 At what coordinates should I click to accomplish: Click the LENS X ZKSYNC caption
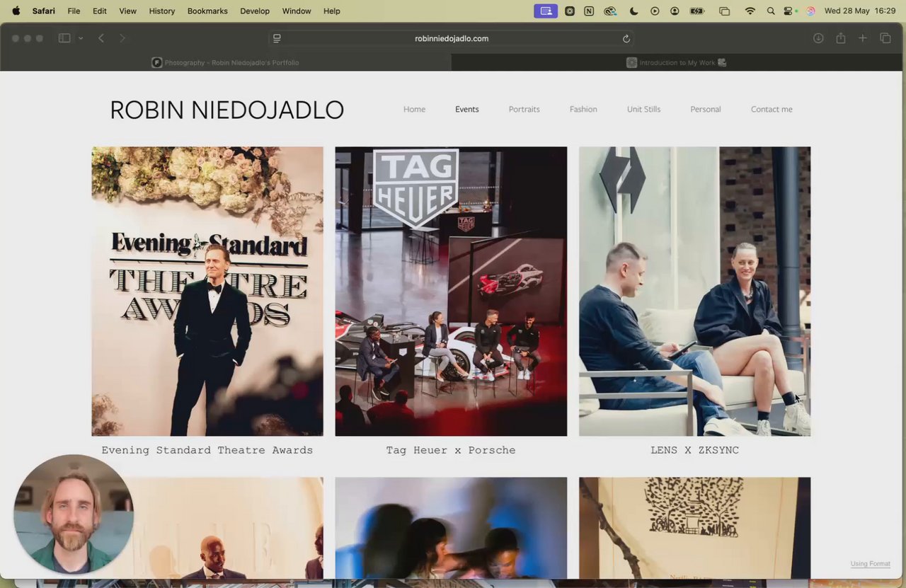tap(694, 450)
